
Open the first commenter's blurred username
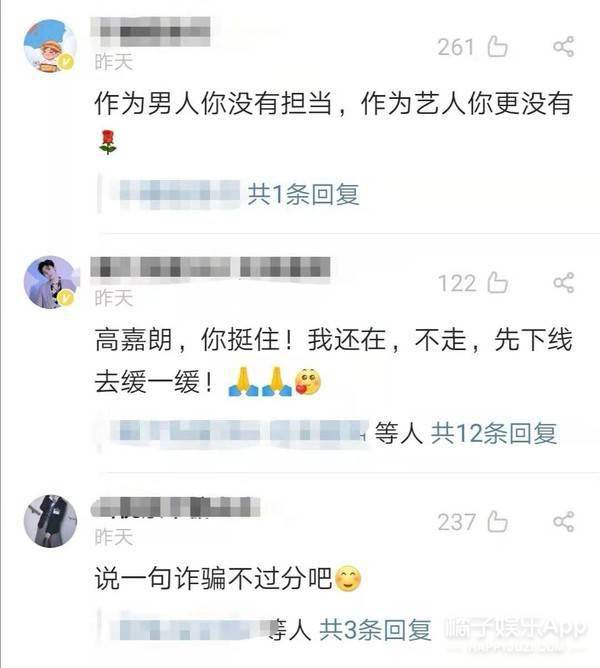[151, 31]
